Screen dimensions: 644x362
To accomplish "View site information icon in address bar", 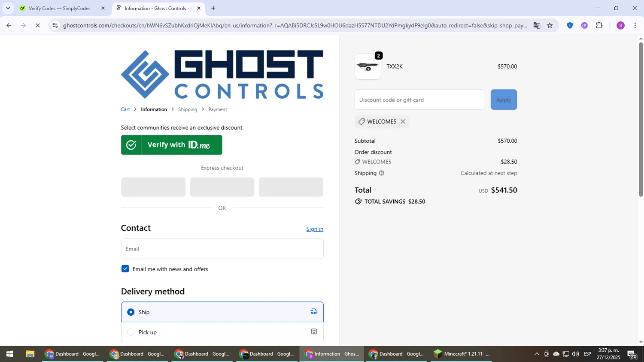I will pyautogui.click(x=55, y=25).
